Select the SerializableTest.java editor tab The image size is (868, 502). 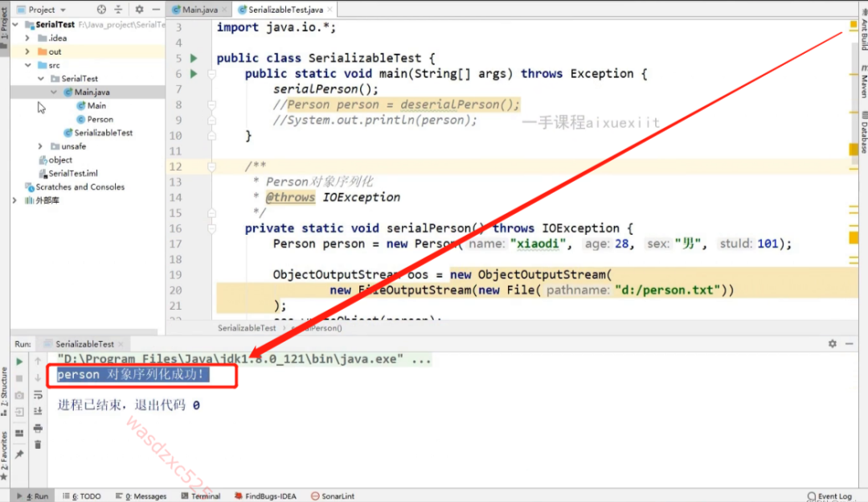[285, 10]
